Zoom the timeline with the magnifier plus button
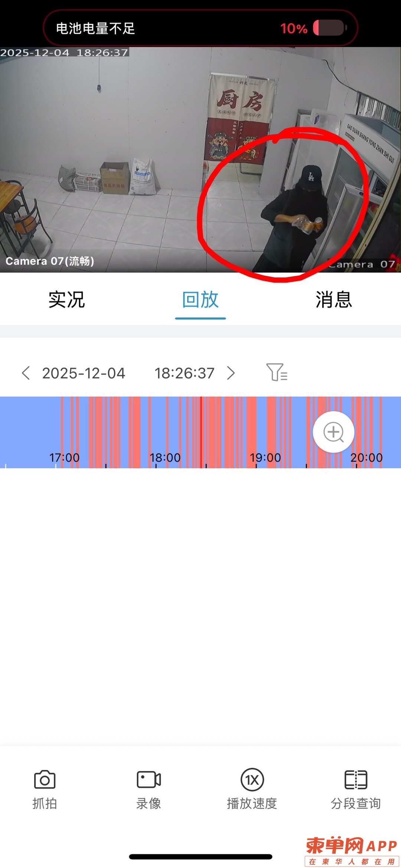This screenshot has width=401, height=868. point(333,432)
